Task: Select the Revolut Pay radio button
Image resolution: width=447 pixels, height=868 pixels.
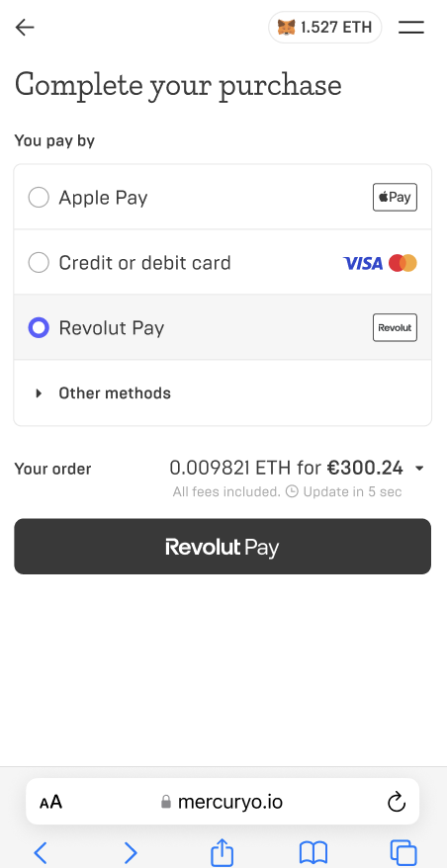Action: pos(39,327)
